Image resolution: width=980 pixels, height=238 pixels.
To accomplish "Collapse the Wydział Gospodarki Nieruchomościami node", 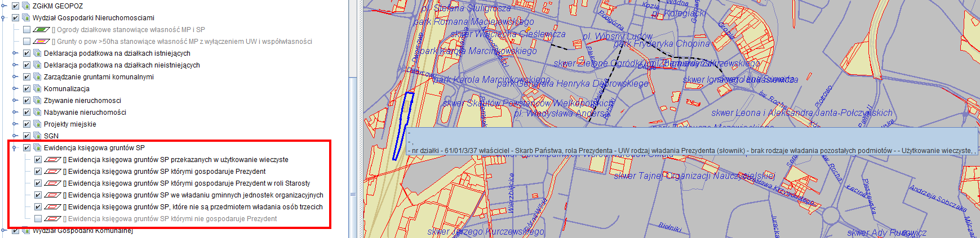I will pyautogui.click(x=4, y=18).
